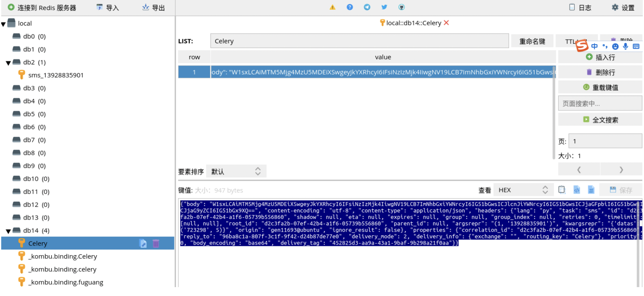Open the blue question mark help icon
644x296 pixels.
pos(350,7)
